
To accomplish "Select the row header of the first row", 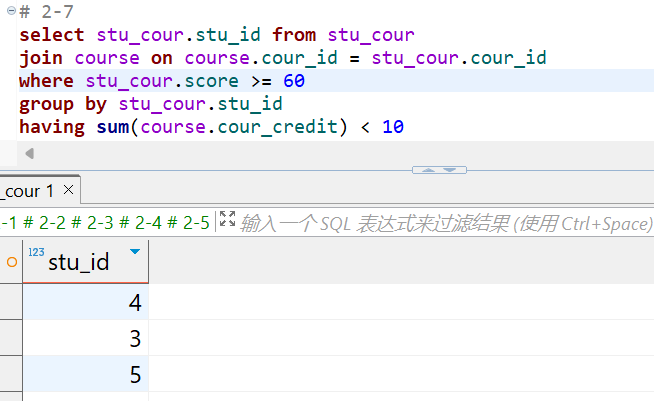I will point(11,302).
